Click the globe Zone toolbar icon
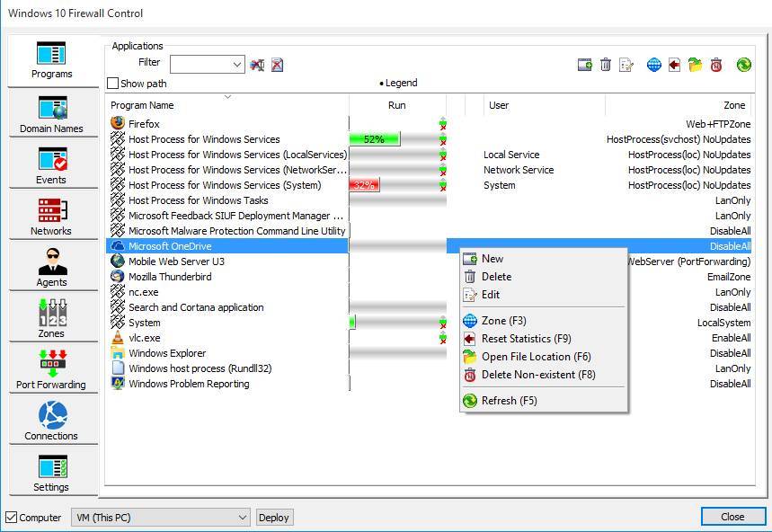The height and width of the screenshot is (532, 772). pos(653,65)
